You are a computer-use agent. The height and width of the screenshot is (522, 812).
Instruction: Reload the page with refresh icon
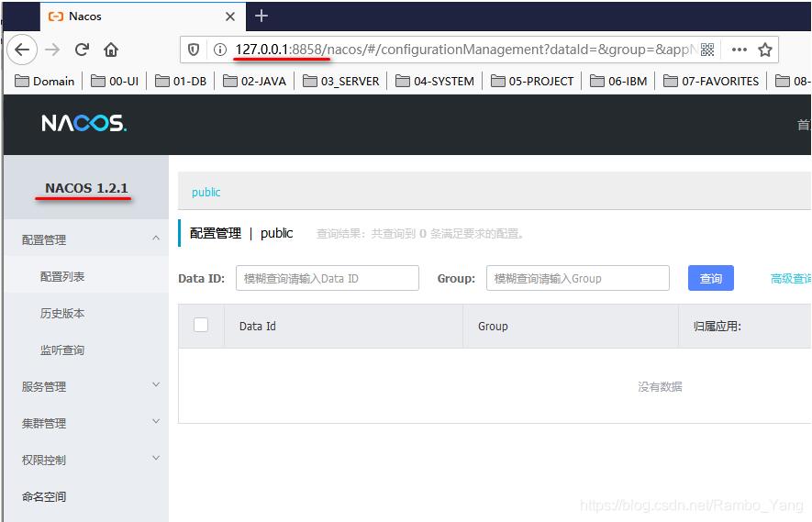tap(82, 50)
